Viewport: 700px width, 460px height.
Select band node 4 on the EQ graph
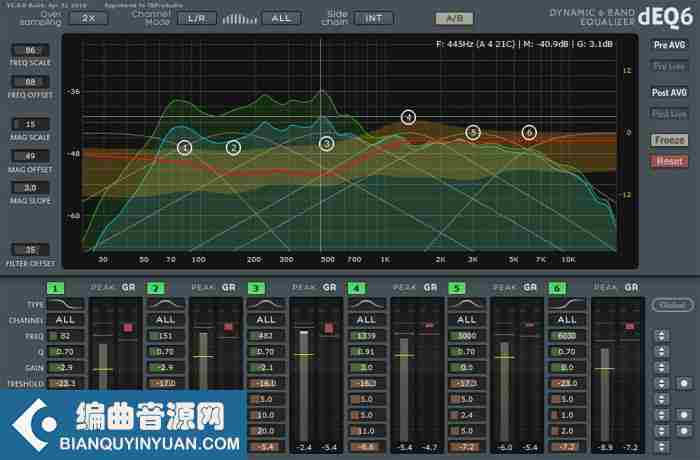tap(408, 117)
